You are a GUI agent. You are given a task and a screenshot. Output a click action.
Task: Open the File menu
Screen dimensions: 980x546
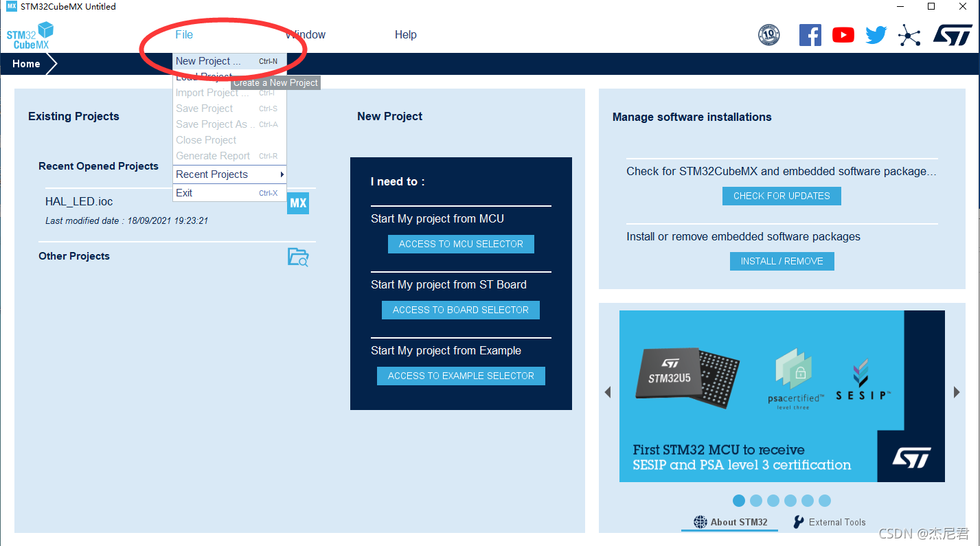[184, 35]
